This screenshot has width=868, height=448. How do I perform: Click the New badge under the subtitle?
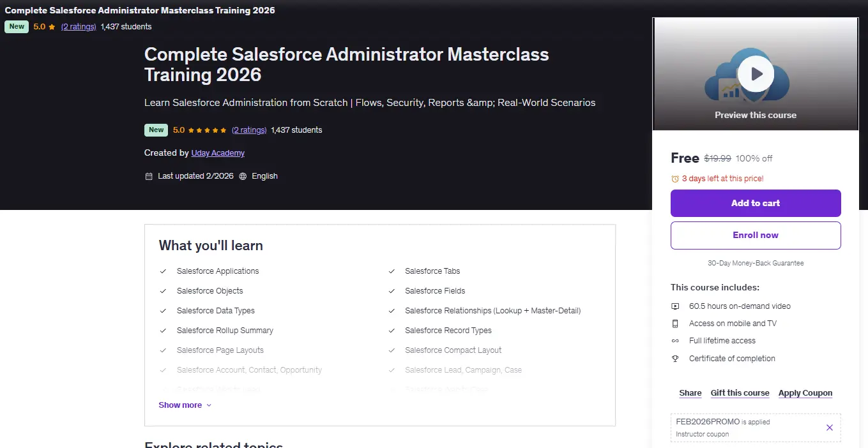[156, 130]
